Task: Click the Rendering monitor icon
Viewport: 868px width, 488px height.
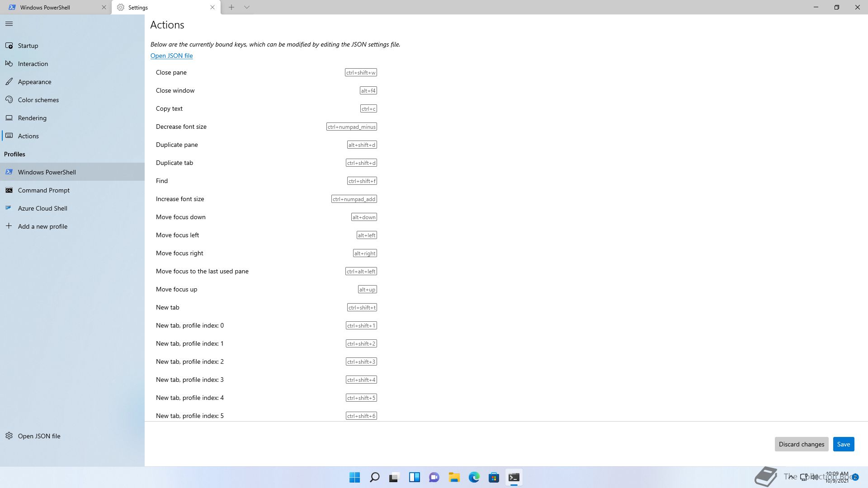Action: click(x=9, y=118)
